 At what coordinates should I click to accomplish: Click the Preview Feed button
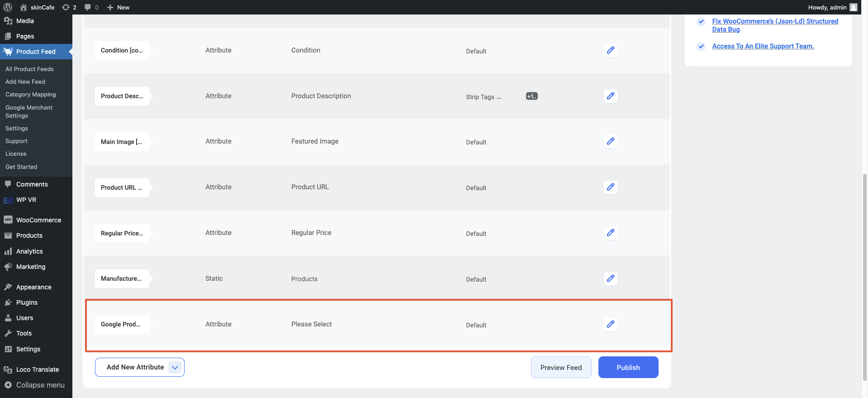(561, 367)
